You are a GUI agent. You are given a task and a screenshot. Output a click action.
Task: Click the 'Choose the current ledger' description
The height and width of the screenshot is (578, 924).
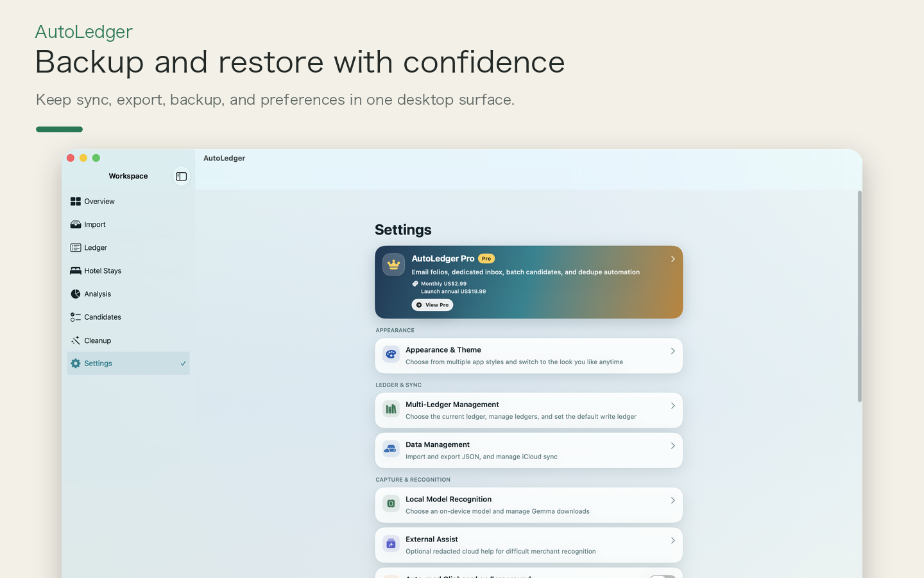tap(521, 417)
